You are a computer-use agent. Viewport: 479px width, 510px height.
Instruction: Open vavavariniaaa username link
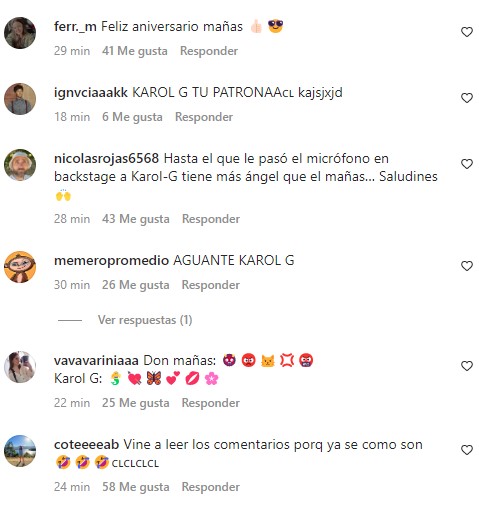coord(96,360)
